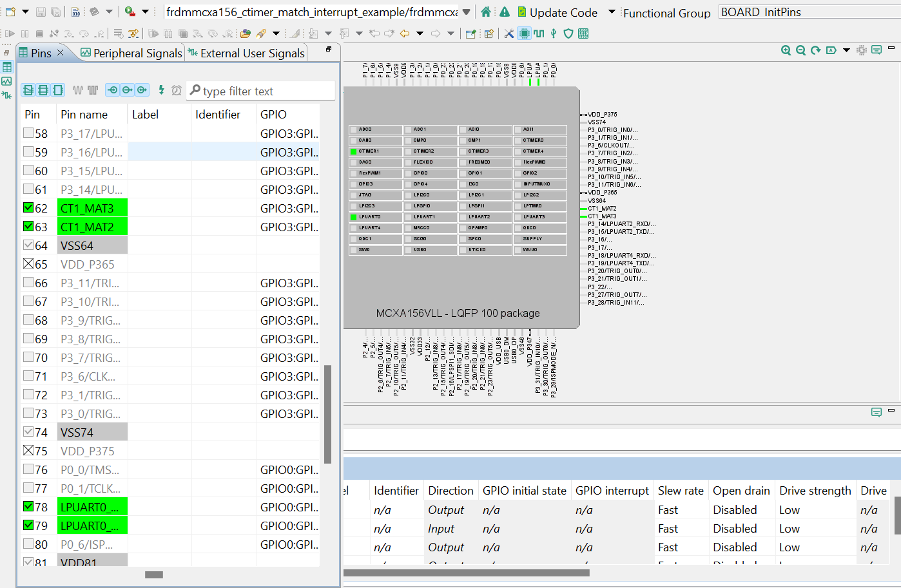The height and width of the screenshot is (588, 901).
Task: Open the Clocks tool waveform icon
Action: tap(539, 33)
